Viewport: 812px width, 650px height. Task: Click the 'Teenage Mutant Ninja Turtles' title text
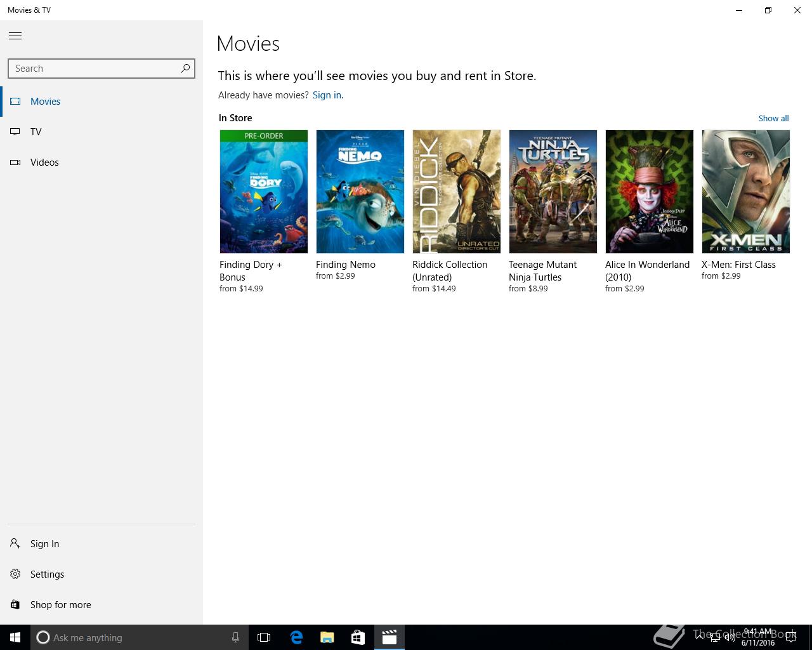tap(542, 271)
